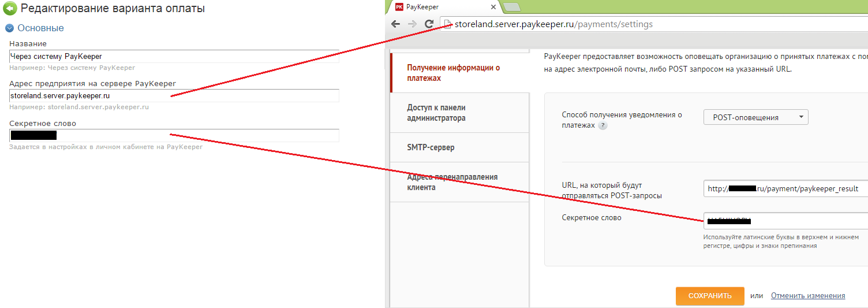The width and height of the screenshot is (868, 308).
Task: Click the Основные section title
Action: [40, 28]
